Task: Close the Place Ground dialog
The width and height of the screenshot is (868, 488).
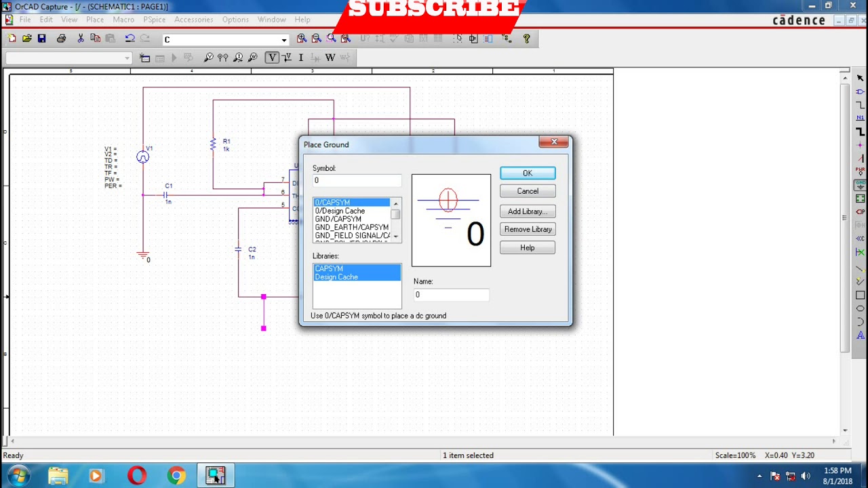Action: tap(554, 142)
